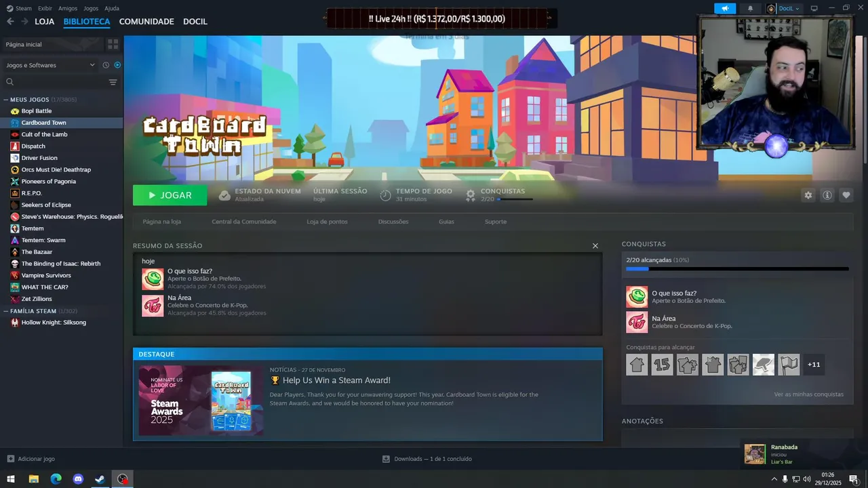Viewport: 868px width, 488px height.
Task: Open the megaphone announcements button
Action: pyautogui.click(x=725, y=8)
